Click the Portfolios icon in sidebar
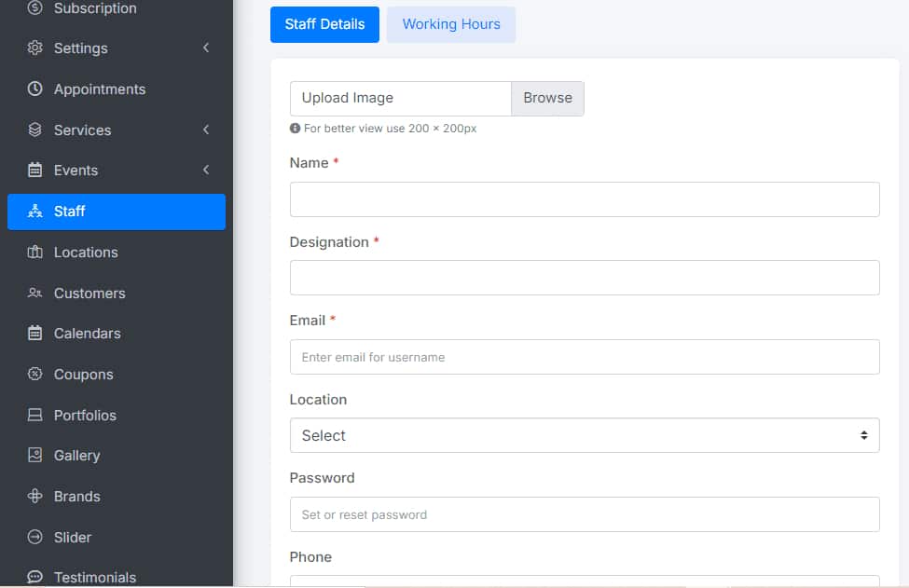Viewport: 909px width, 588px height. (35, 416)
